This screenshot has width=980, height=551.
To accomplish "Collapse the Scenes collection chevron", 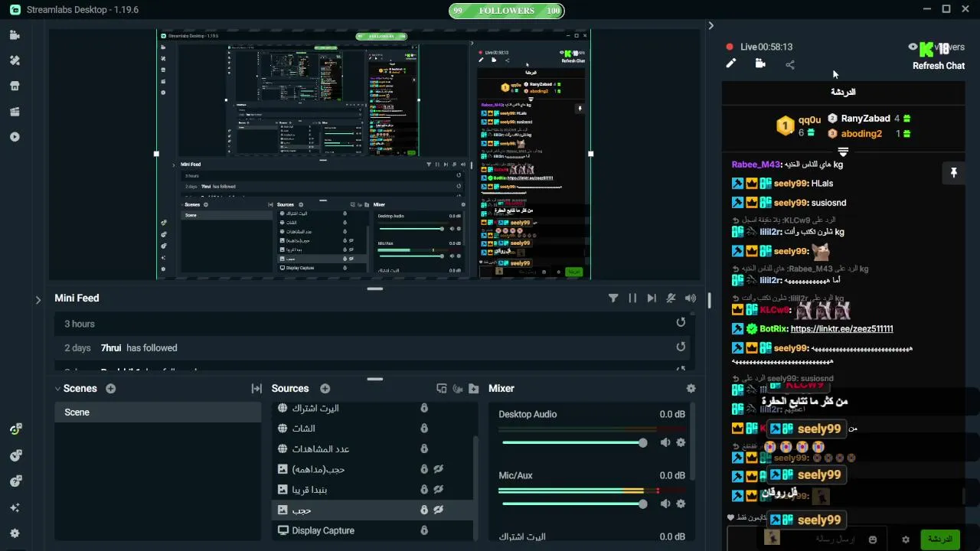I will (57, 389).
